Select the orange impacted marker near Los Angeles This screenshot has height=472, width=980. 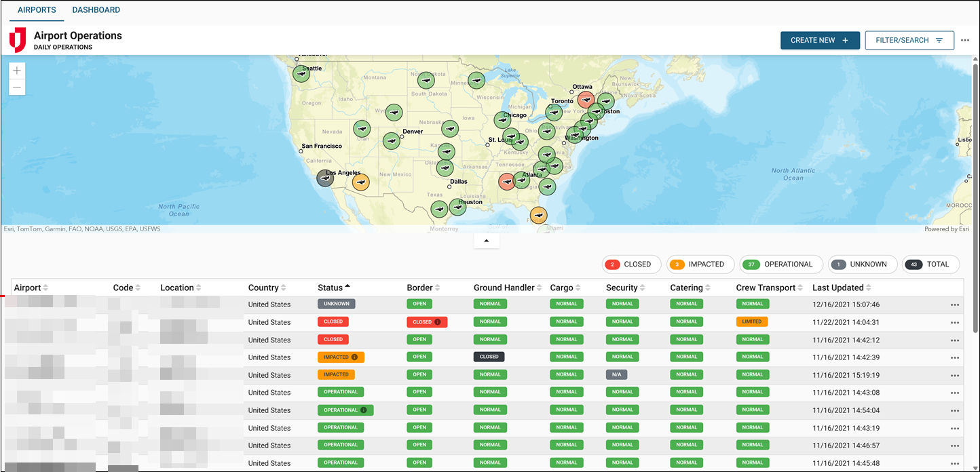click(x=361, y=182)
